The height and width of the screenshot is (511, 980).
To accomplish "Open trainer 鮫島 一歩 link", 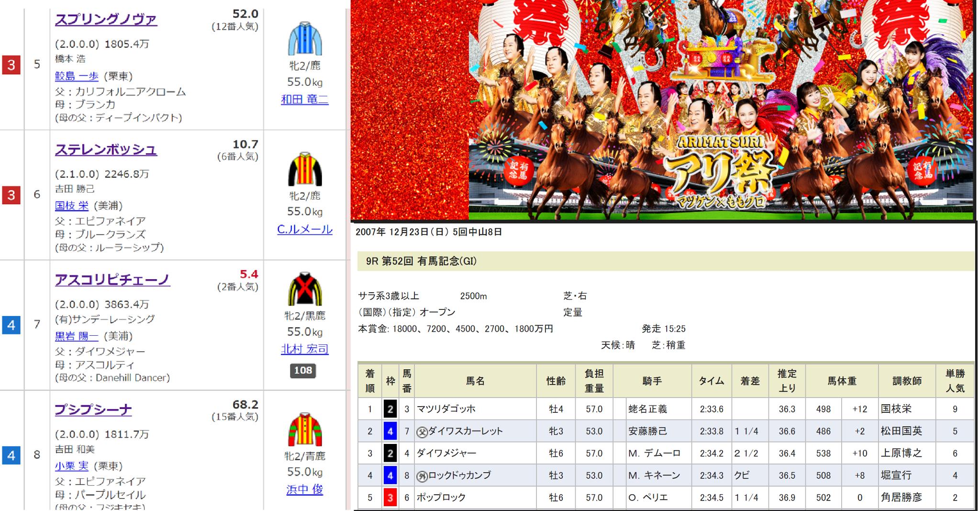I will tap(77, 76).
